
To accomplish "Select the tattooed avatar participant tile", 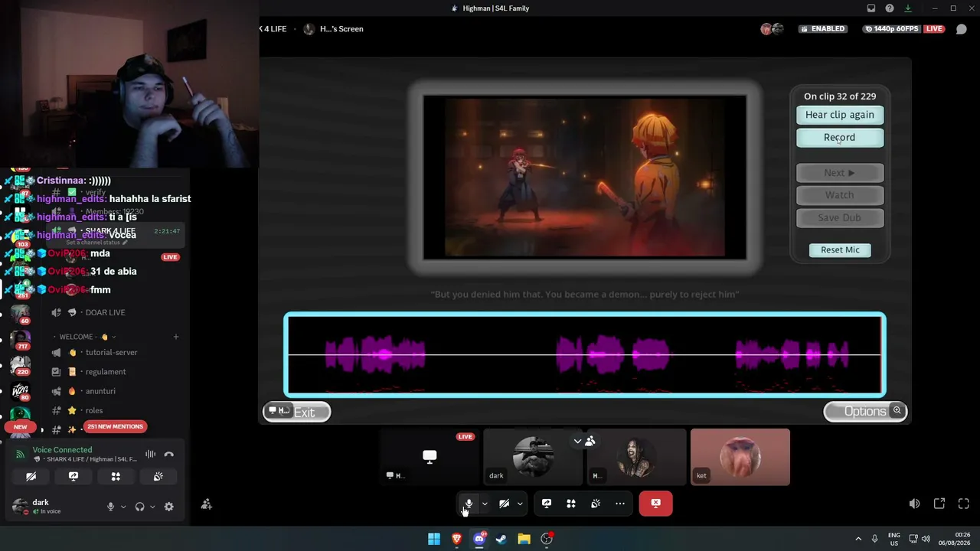I will click(x=636, y=457).
